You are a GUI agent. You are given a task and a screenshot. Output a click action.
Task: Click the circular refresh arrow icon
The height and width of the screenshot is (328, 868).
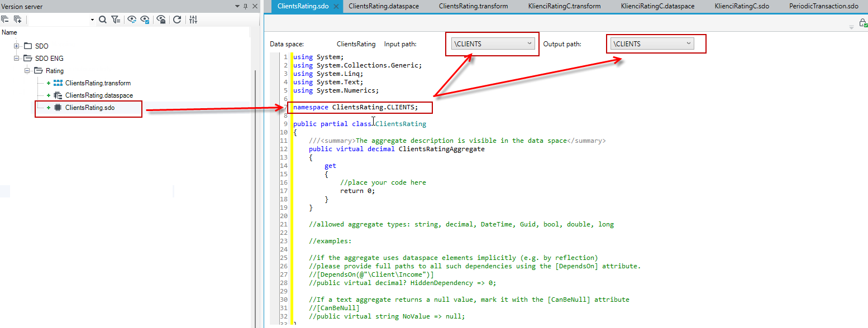coord(177,20)
